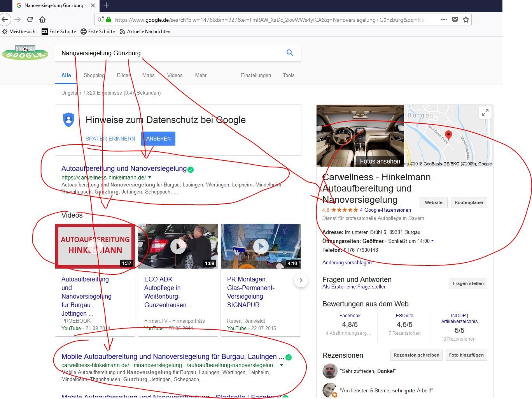Open the business Website button

pyautogui.click(x=434, y=202)
